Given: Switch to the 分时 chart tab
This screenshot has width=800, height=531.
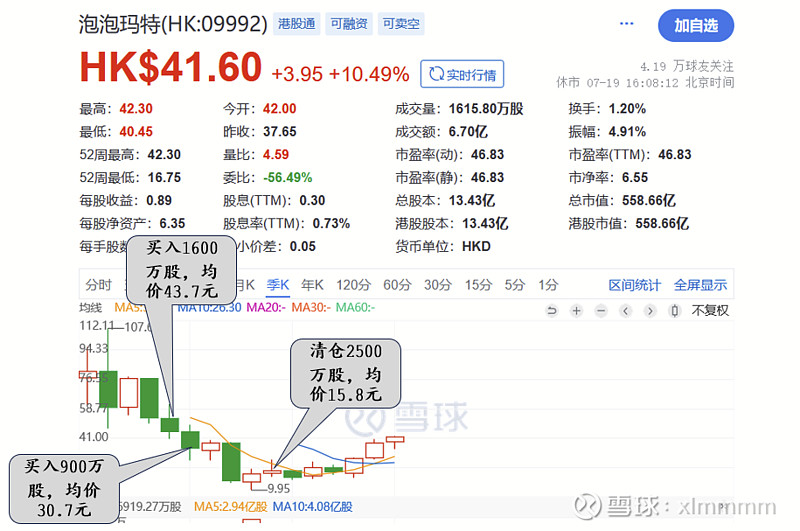Looking at the screenshot, I should click(98, 285).
